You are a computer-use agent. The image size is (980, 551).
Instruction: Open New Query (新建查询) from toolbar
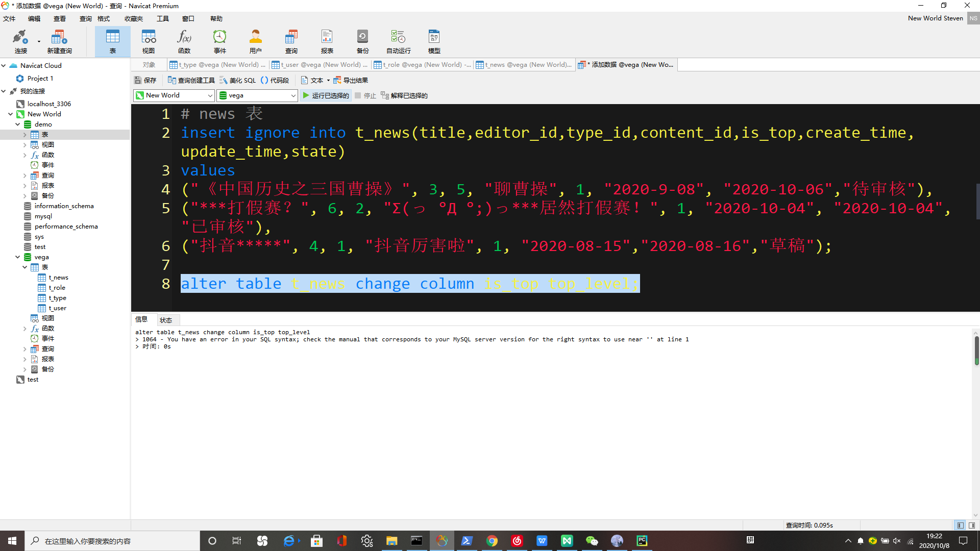point(59,41)
